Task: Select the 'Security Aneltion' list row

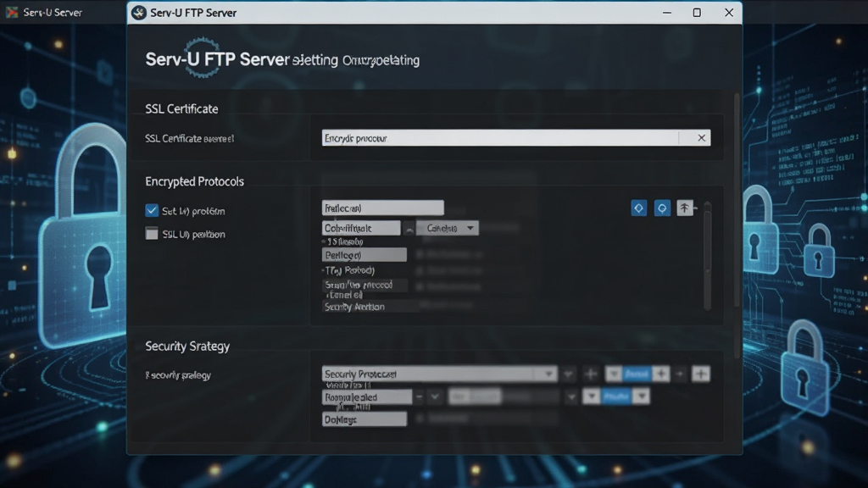Action: 370,307
